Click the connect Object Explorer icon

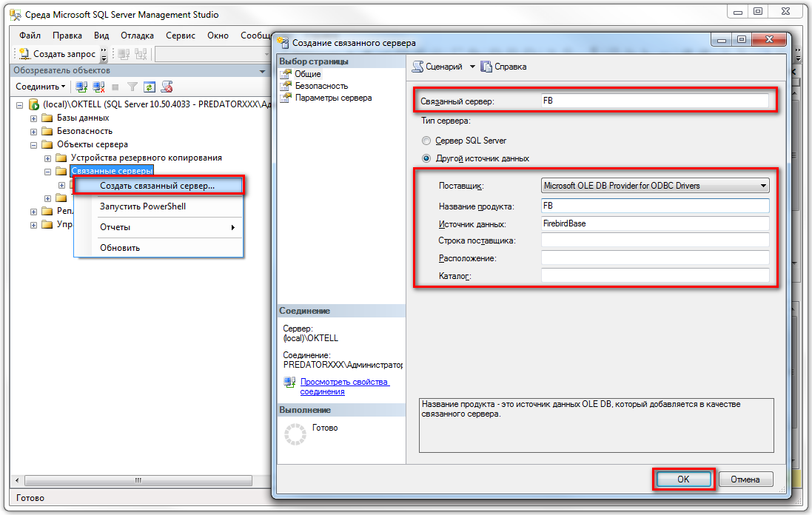pos(81,87)
